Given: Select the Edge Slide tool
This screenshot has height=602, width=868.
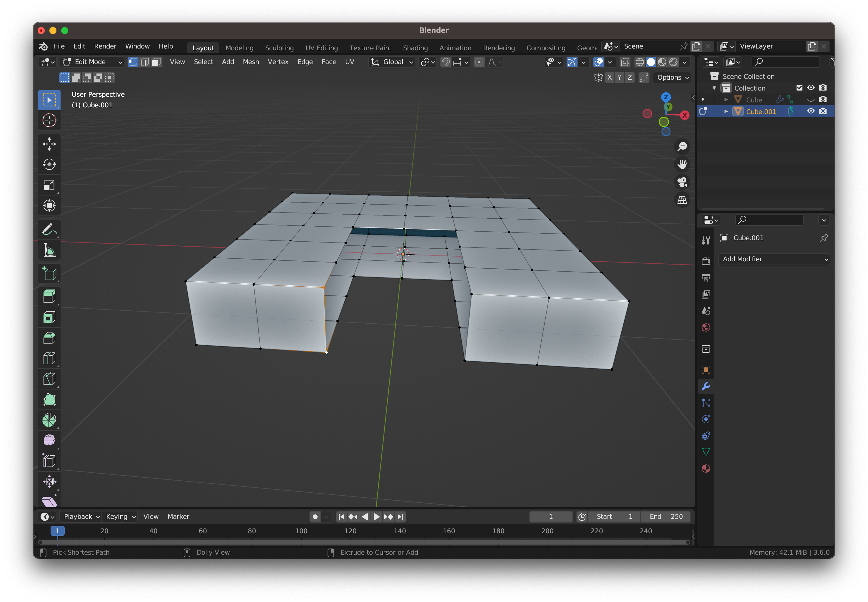Looking at the screenshot, I should [49, 461].
